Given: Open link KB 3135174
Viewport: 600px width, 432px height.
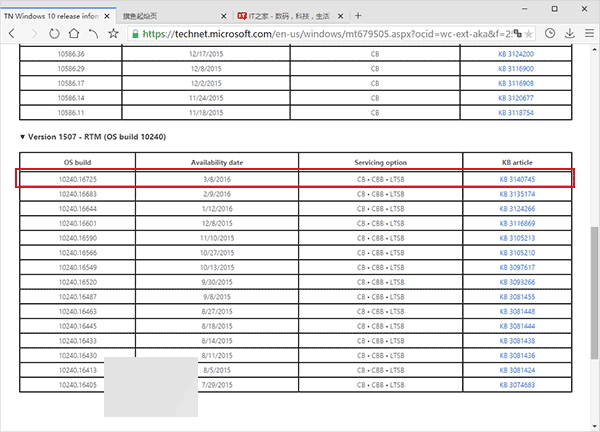Looking at the screenshot, I should click(517, 194).
